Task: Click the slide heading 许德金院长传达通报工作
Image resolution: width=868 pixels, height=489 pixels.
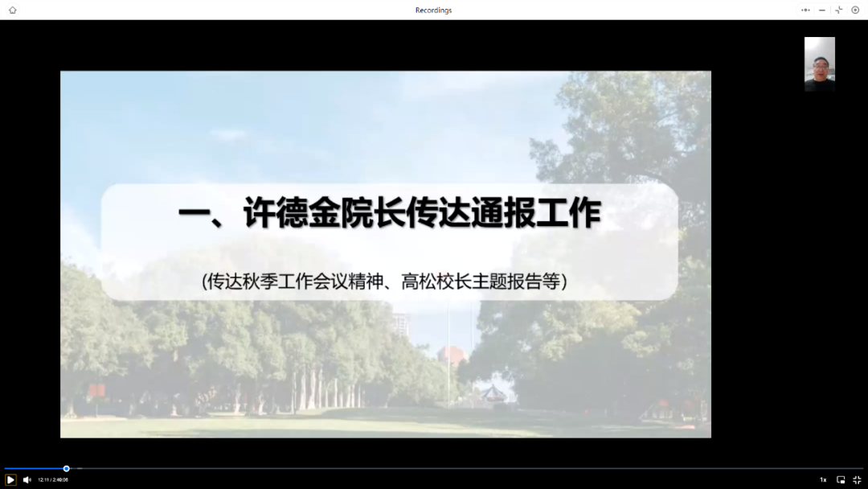Action: (x=389, y=215)
